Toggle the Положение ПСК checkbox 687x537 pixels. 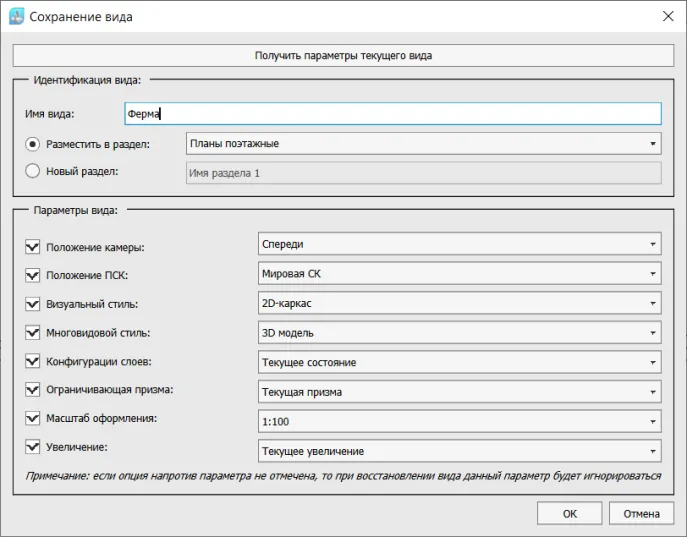click(33, 275)
